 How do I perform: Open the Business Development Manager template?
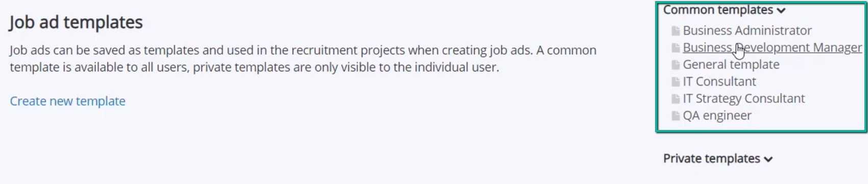tap(772, 47)
